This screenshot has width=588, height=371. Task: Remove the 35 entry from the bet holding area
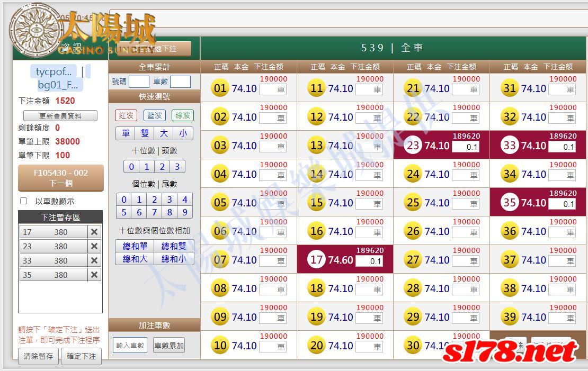tap(94, 275)
